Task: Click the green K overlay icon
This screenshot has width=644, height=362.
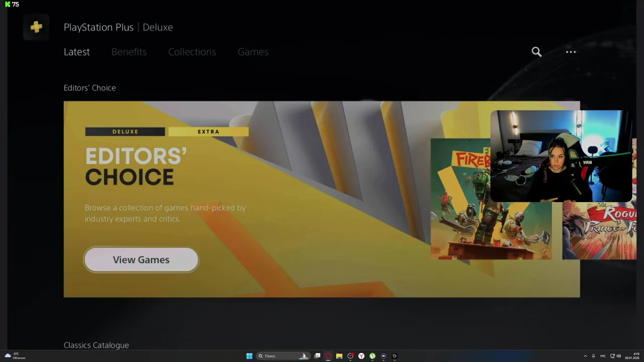Action: (x=8, y=4)
